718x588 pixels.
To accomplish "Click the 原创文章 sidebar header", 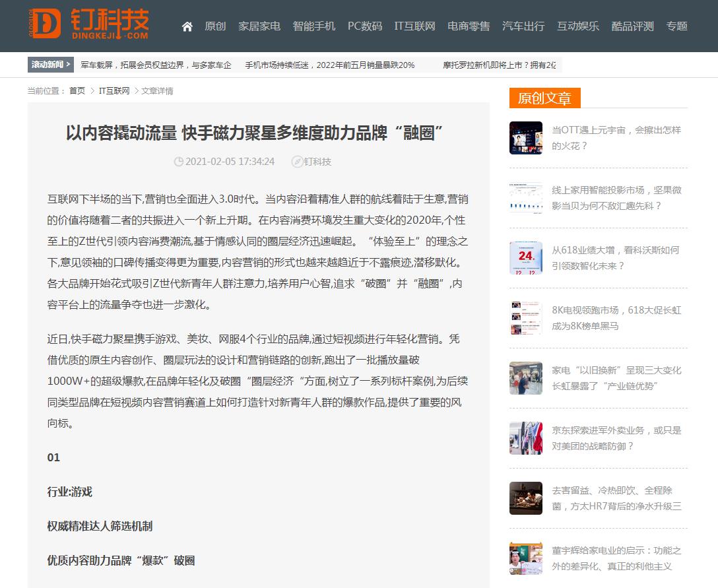I will pos(544,98).
